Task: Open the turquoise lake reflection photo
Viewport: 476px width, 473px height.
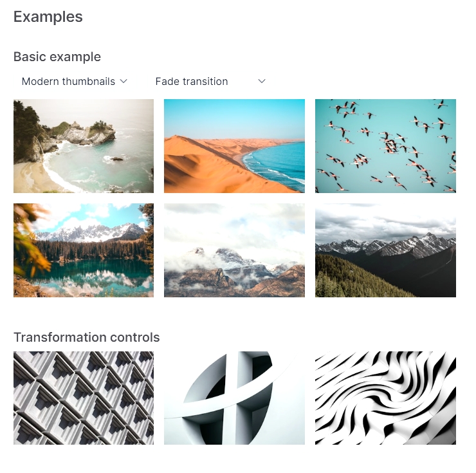Action: pos(84,250)
